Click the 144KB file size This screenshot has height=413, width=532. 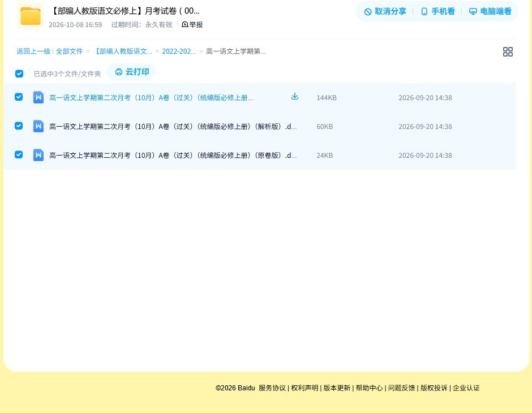point(327,98)
